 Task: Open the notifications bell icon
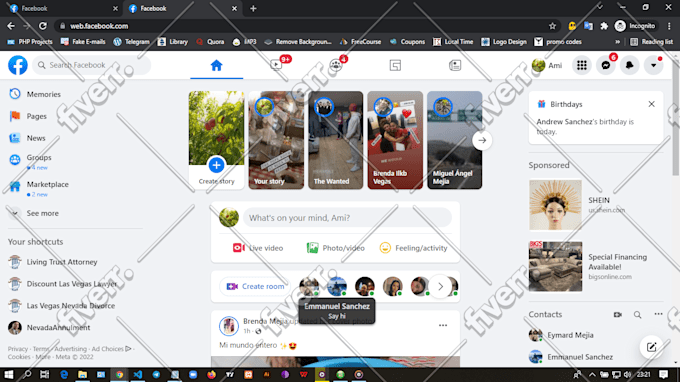pyautogui.click(x=629, y=65)
